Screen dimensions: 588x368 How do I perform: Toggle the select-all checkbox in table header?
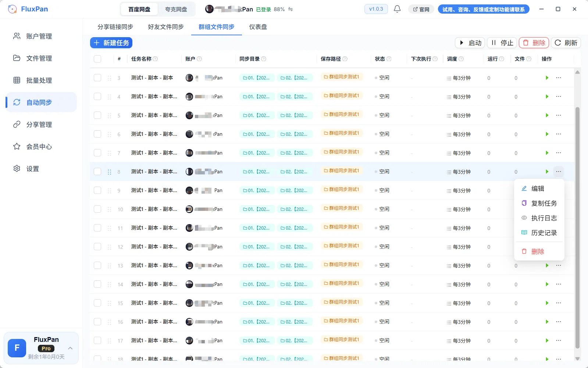tap(97, 59)
